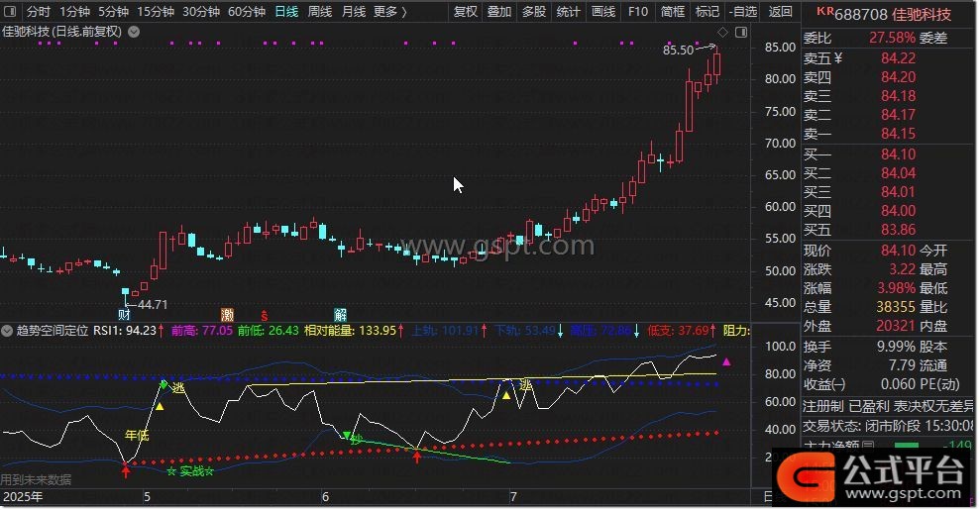980x510 pixels.
Task: Expand the 更多 periods menu
Action: (x=390, y=12)
